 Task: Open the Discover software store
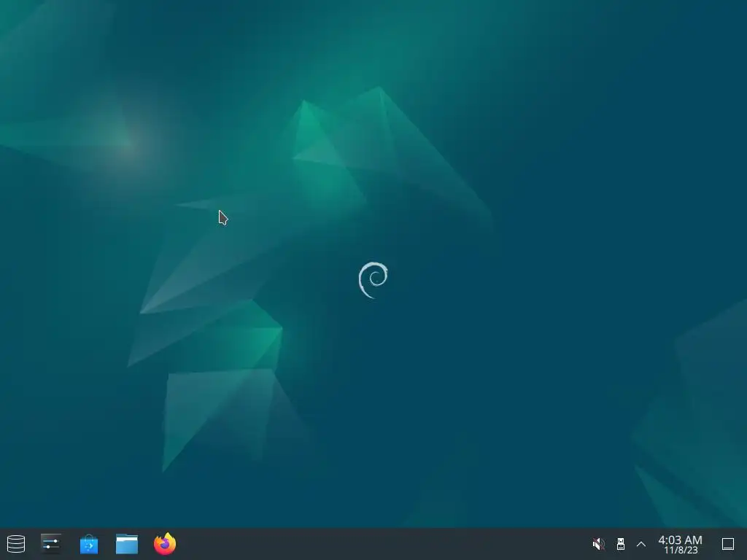[89, 544]
